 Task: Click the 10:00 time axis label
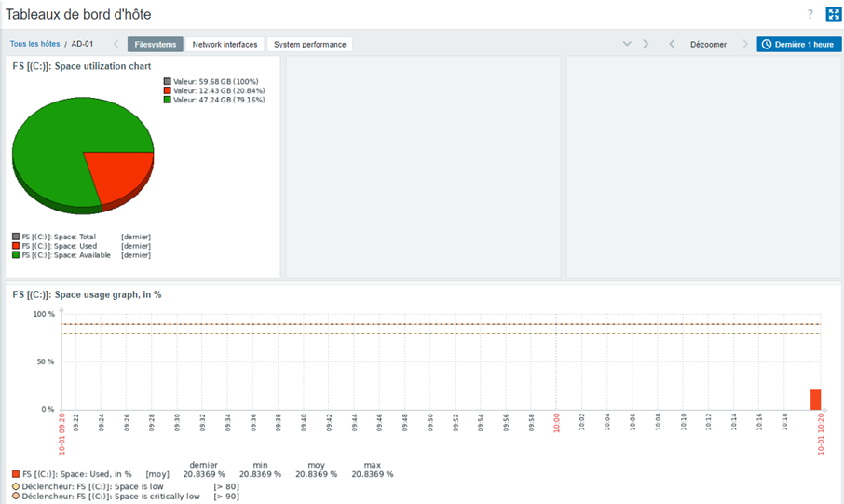[556, 423]
